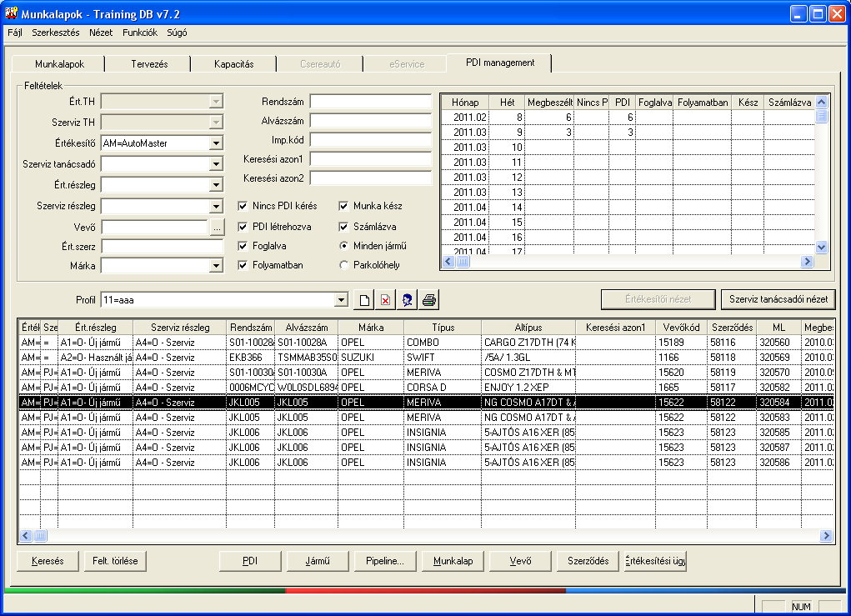Switch to the Tervezés tab

(149, 64)
